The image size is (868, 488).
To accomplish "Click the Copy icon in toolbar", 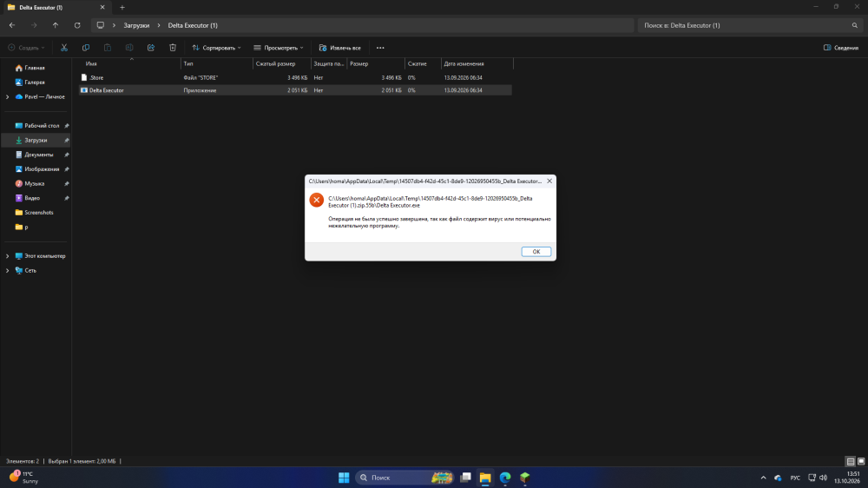I will click(86, 48).
